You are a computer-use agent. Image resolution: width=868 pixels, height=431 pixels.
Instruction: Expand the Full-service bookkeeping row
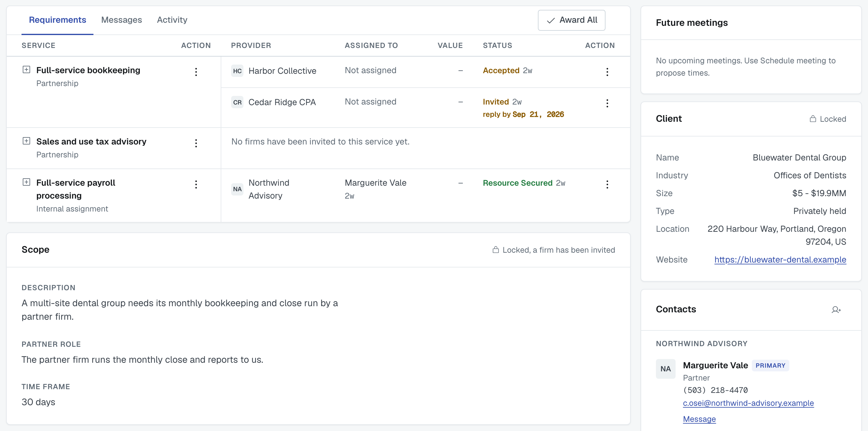coord(26,70)
